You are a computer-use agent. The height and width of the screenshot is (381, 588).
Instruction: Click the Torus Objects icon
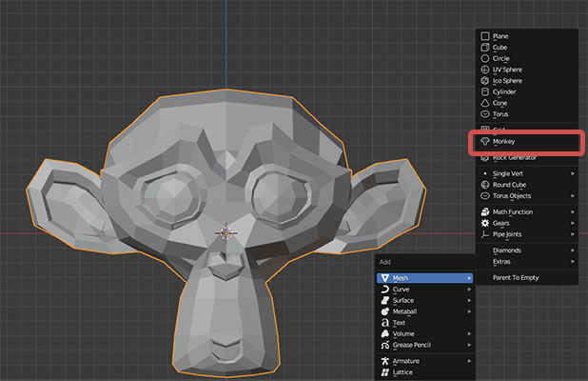coord(485,196)
